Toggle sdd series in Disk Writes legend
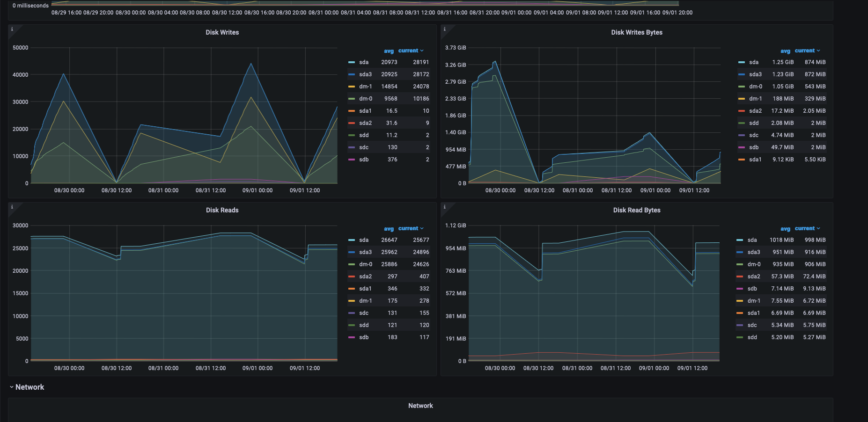868x422 pixels. [364, 135]
